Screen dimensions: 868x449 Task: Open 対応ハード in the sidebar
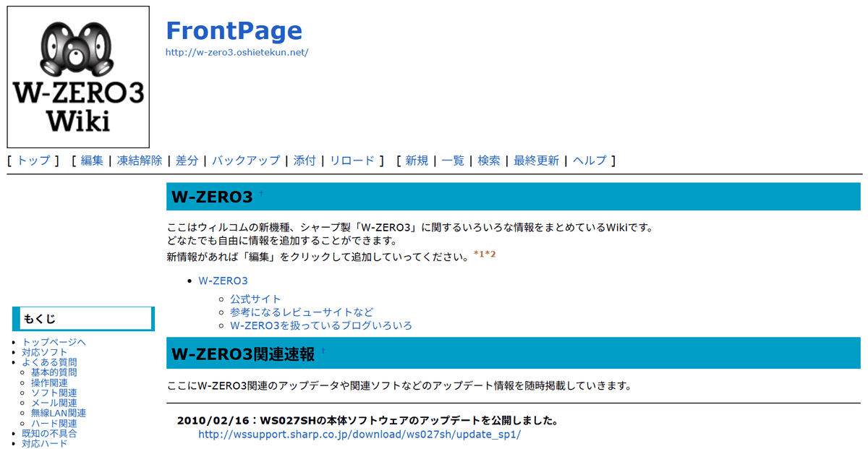tap(44, 443)
